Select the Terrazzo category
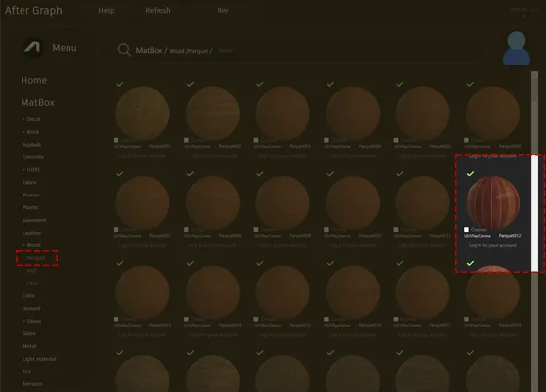Screen dimensions: 546x392 (x=32, y=384)
